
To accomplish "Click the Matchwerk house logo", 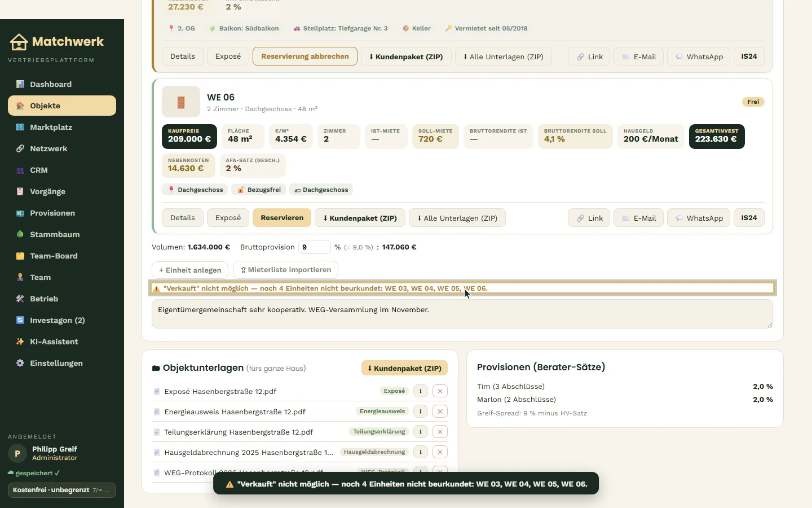I will pos(19,42).
